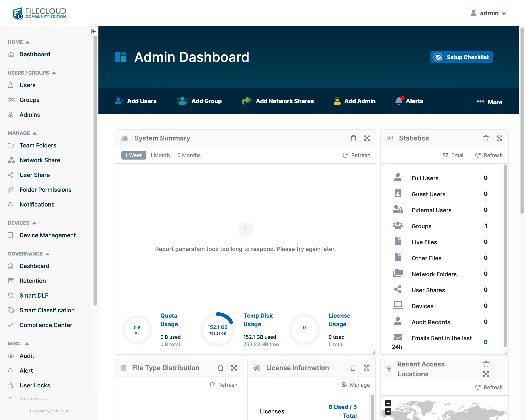This screenshot has width=525, height=420.
Task: Expand the Statistics widget to full screen
Action: point(499,138)
